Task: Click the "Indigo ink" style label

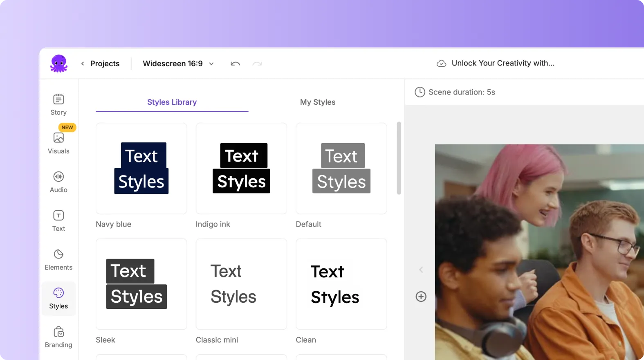Action: pyautogui.click(x=213, y=224)
